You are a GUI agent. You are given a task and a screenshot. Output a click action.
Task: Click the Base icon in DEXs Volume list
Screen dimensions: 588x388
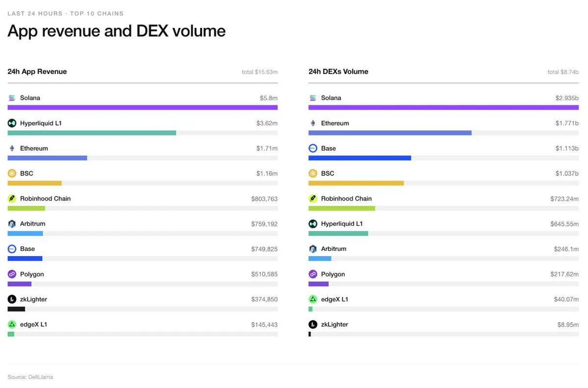(313, 148)
